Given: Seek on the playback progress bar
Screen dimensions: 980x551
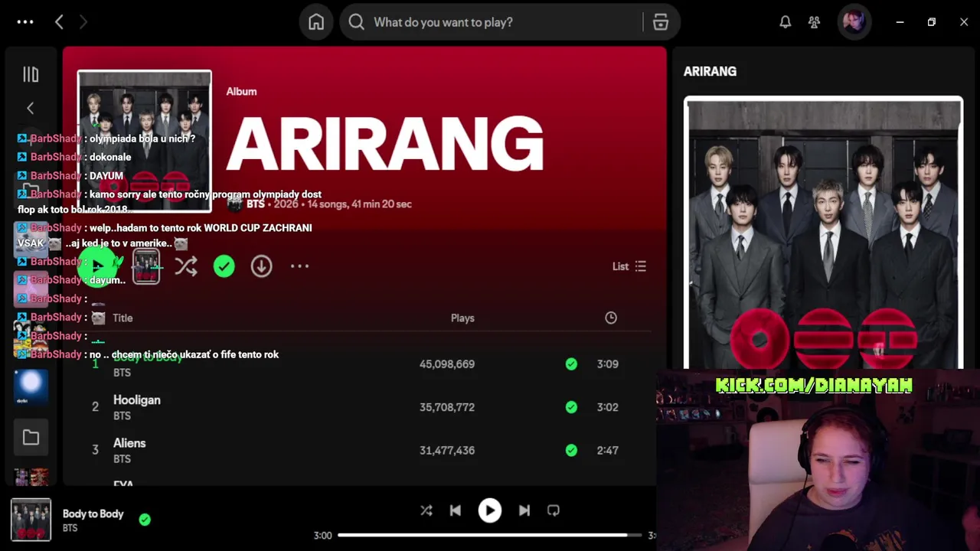Looking at the screenshot, I should pos(490,535).
